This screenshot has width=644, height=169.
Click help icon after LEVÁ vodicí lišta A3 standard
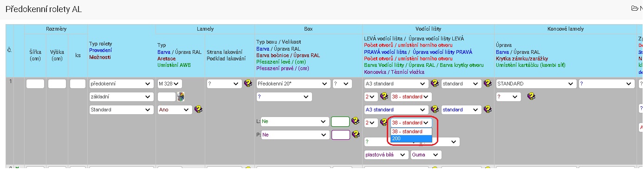pyautogui.click(x=435, y=84)
